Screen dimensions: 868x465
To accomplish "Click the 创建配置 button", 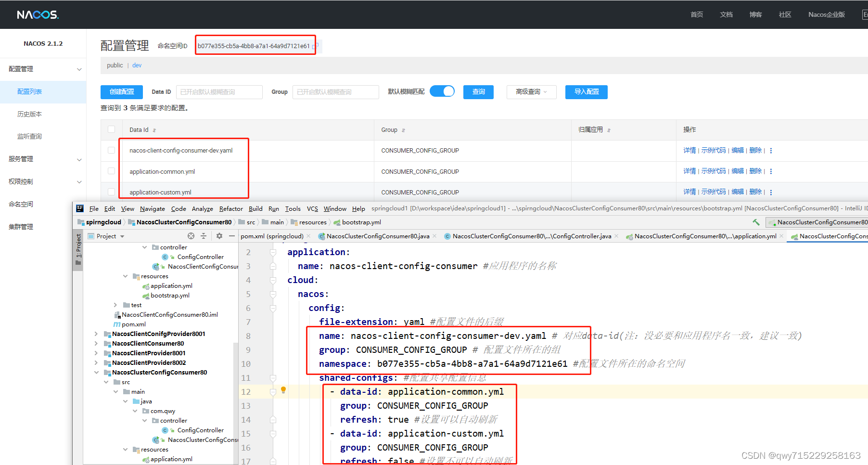I will (122, 92).
